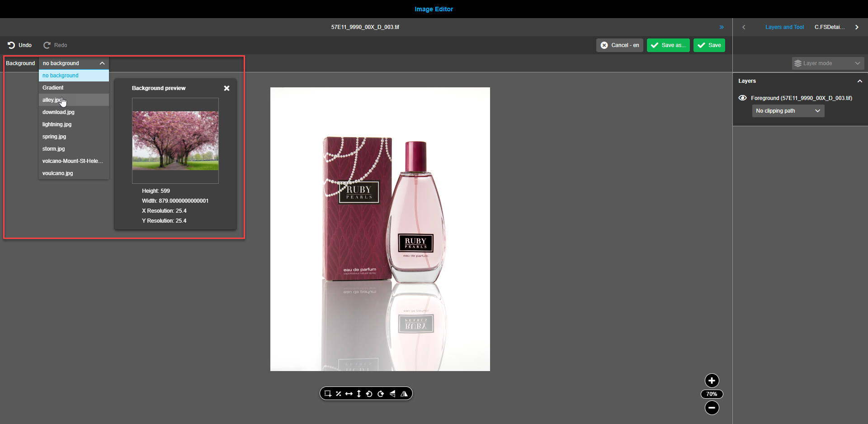Viewport: 868px width, 424px height.
Task: Click the Save as button
Action: click(668, 45)
